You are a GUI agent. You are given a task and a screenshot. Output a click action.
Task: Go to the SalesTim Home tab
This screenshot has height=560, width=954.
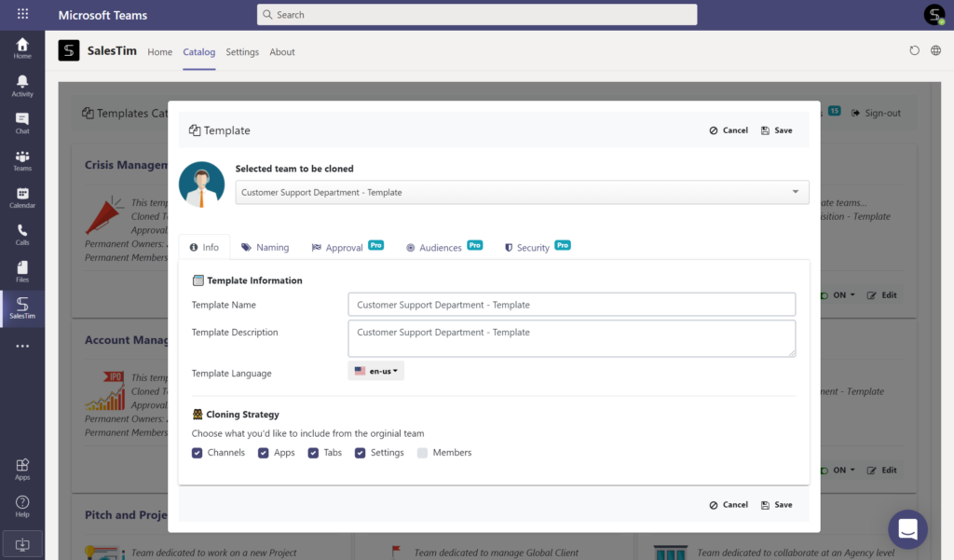tap(160, 52)
